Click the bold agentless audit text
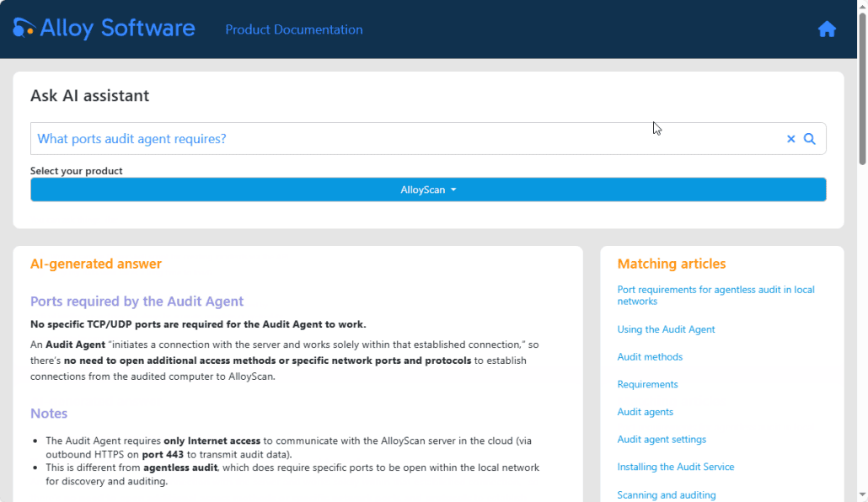This screenshot has height=502, width=868. point(180,467)
